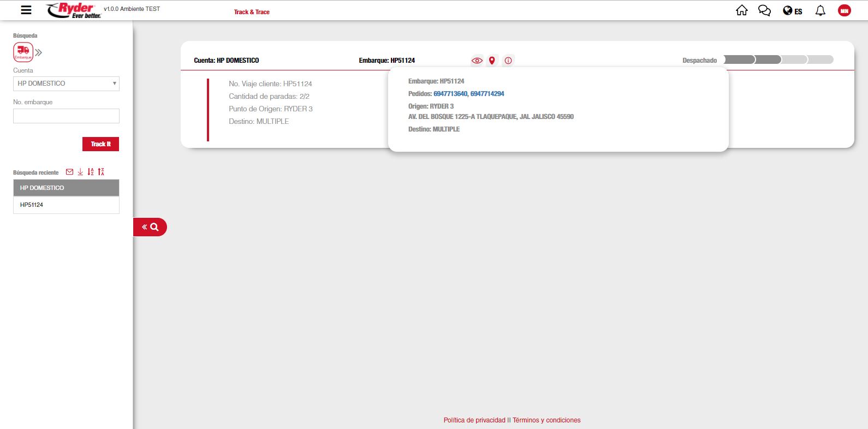Image resolution: width=868 pixels, height=429 pixels.
Task: Click the shipment info circle icon
Action: coord(508,61)
